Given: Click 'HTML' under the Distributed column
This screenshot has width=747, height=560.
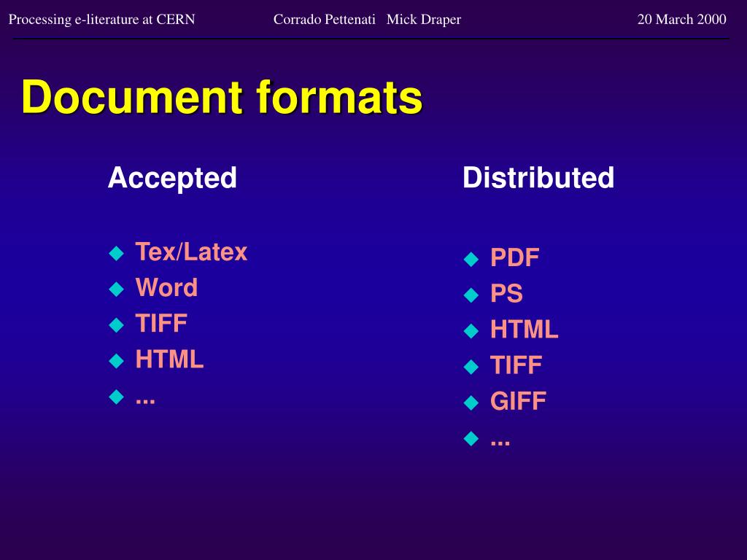Looking at the screenshot, I should click(x=525, y=330).
